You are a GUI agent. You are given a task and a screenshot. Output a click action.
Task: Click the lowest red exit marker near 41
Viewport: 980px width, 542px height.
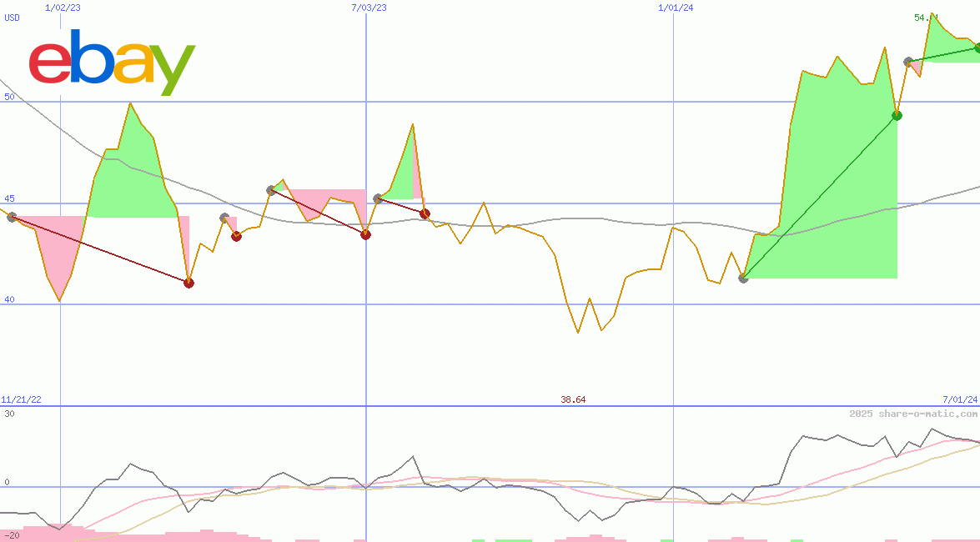pos(188,283)
